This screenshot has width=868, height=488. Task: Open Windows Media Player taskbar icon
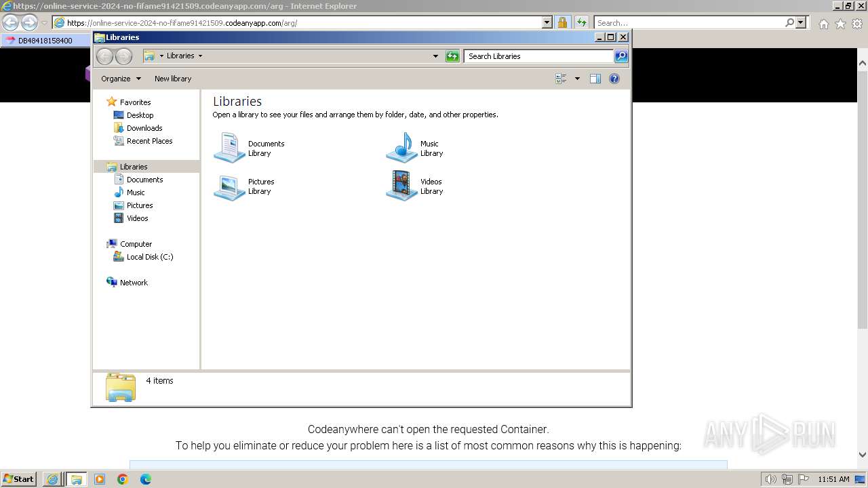click(x=100, y=479)
